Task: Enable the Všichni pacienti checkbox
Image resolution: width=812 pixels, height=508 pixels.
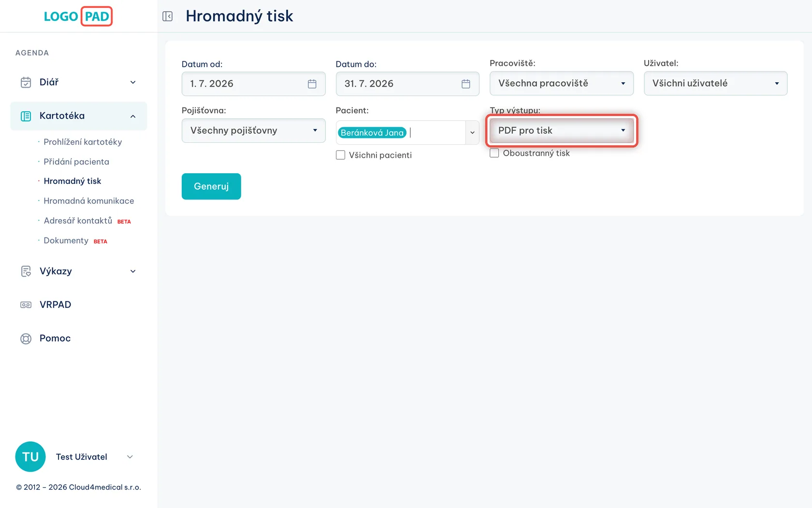Action: pos(341,155)
